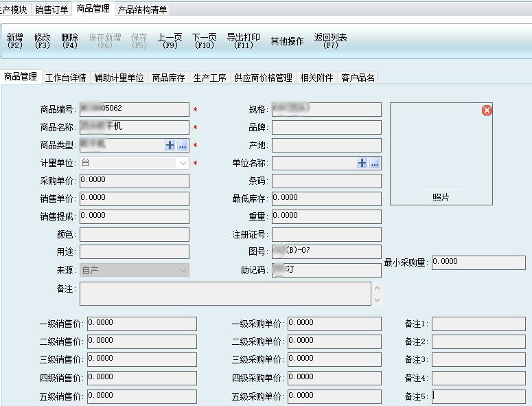
Task: Click 返回列表 (F7) button
Action: [x=330, y=41]
